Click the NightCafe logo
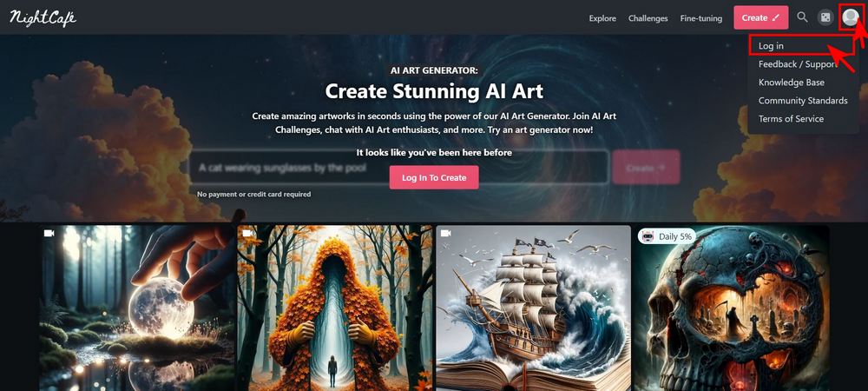Image resolution: width=868 pixels, height=391 pixels. pos(43,17)
